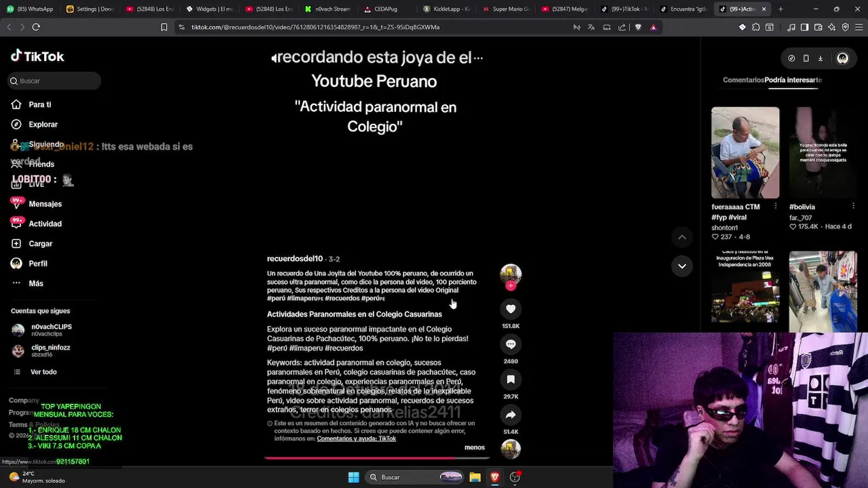Image resolution: width=868 pixels, height=488 pixels.
Task: Click the TikTok logo to go home
Action: [x=37, y=56]
